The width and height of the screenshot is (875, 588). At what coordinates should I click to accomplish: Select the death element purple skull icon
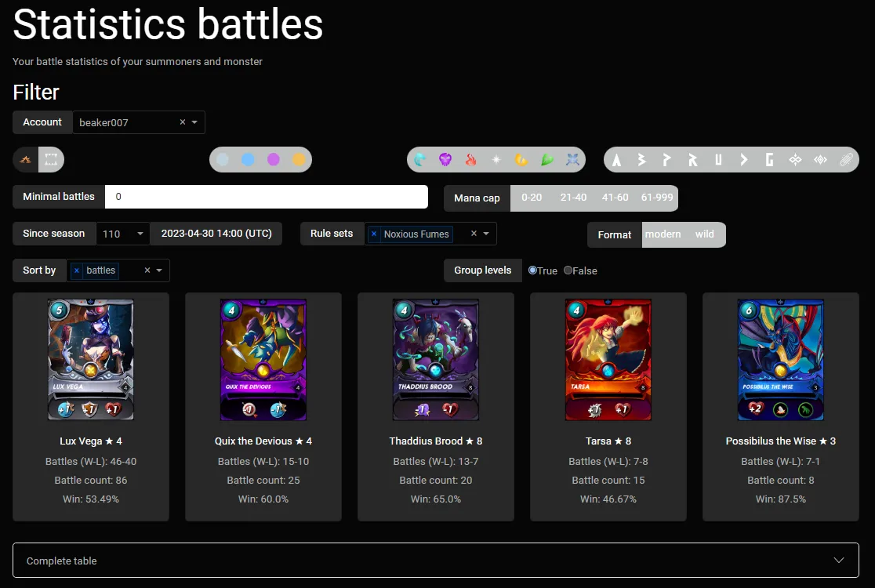coord(445,160)
